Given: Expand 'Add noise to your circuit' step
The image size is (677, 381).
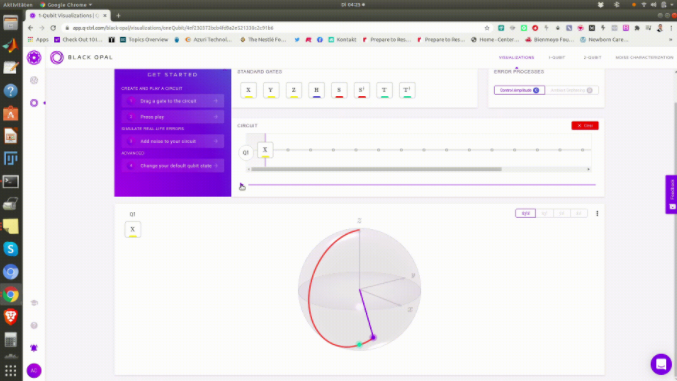Looking at the screenshot, I should [173, 141].
